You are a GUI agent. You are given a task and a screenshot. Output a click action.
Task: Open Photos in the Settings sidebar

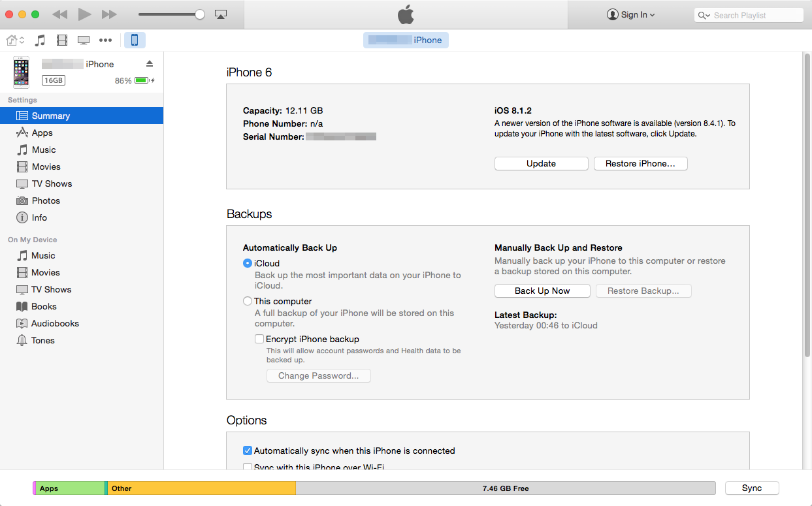pos(82,200)
